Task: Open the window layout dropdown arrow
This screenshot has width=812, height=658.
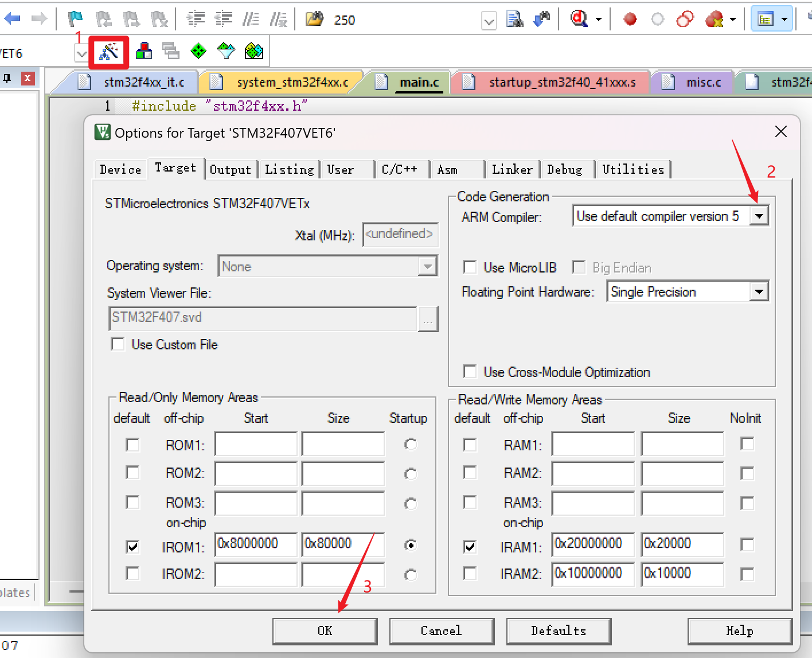Action: pyautogui.click(x=785, y=20)
